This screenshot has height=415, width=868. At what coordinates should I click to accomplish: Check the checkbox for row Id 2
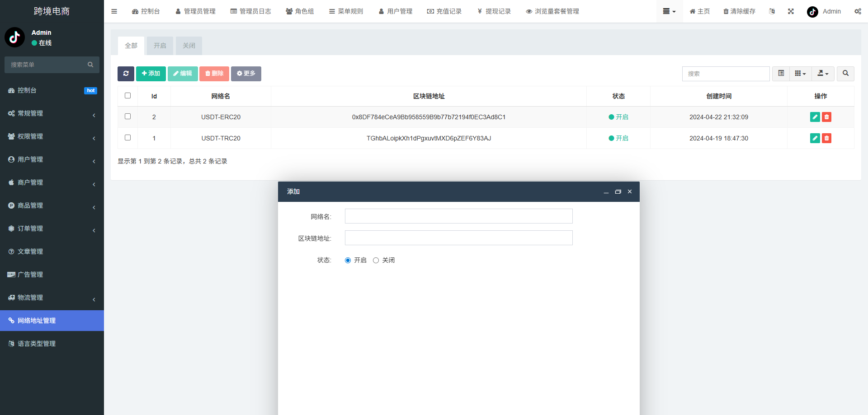pyautogui.click(x=127, y=116)
